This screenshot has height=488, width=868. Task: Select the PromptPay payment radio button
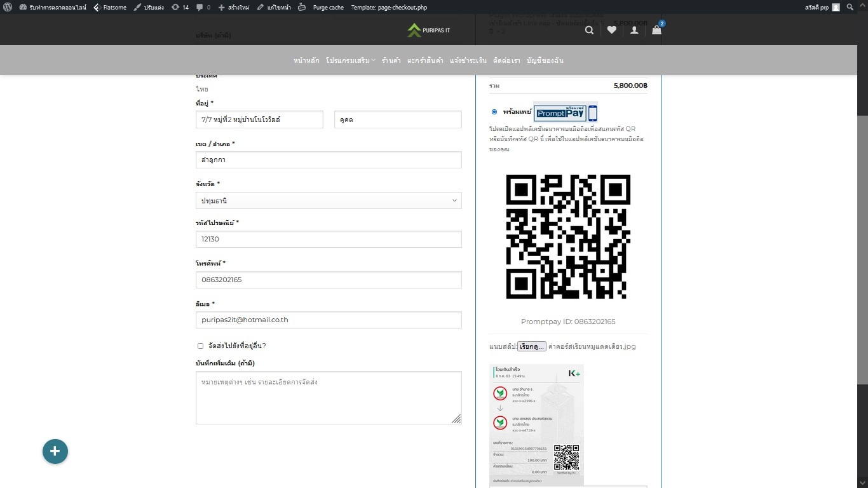tap(494, 112)
